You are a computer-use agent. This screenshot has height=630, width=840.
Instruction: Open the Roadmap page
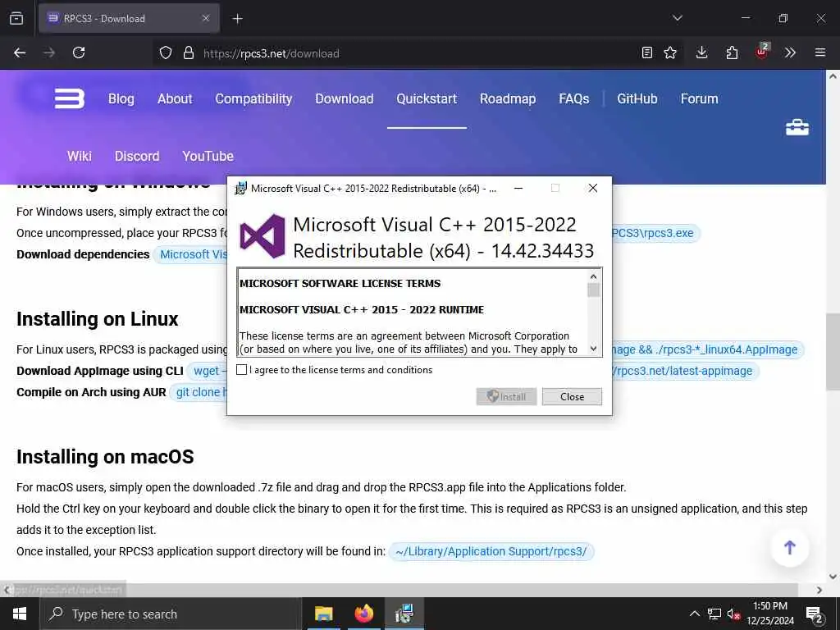pos(508,98)
